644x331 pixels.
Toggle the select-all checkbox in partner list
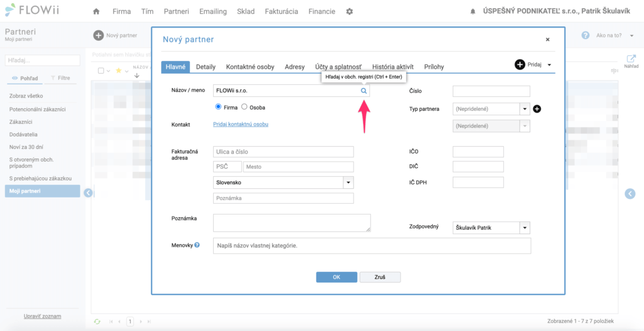101,70
